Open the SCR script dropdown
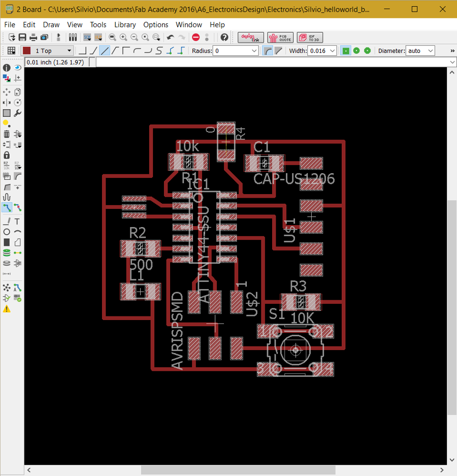 pos(87,38)
